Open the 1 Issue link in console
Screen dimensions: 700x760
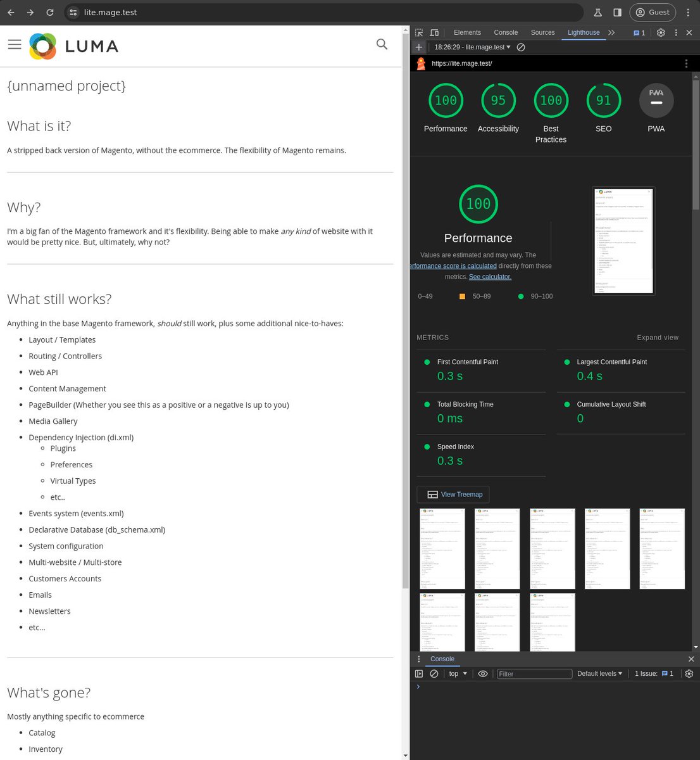click(654, 674)
